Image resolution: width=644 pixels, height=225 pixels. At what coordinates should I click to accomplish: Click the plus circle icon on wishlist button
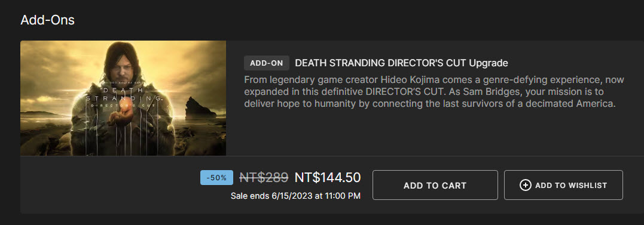click(x=525, y=185)
